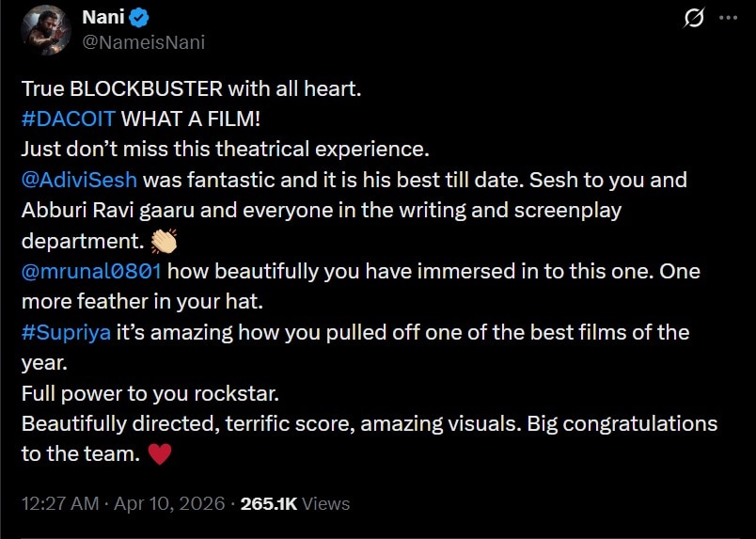Click the word Views in the footer
756x539 pixels.
[x=326, y=503]
